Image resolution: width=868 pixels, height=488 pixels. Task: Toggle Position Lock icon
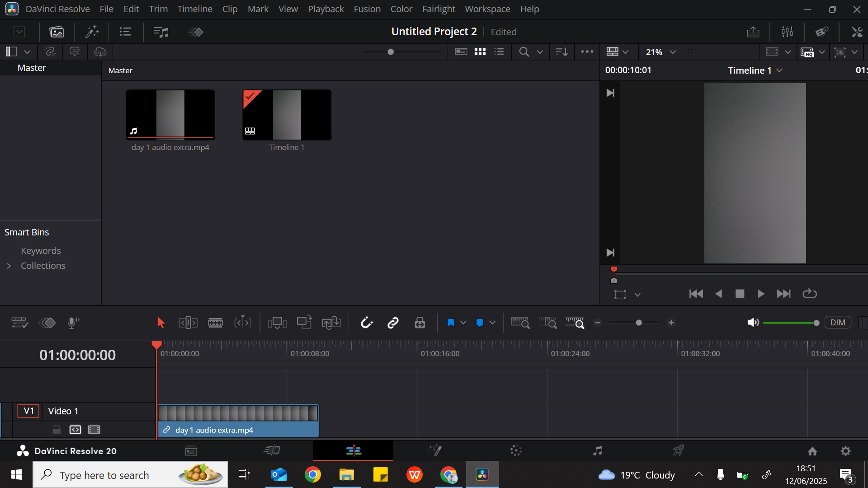click(x=420, y=323)
